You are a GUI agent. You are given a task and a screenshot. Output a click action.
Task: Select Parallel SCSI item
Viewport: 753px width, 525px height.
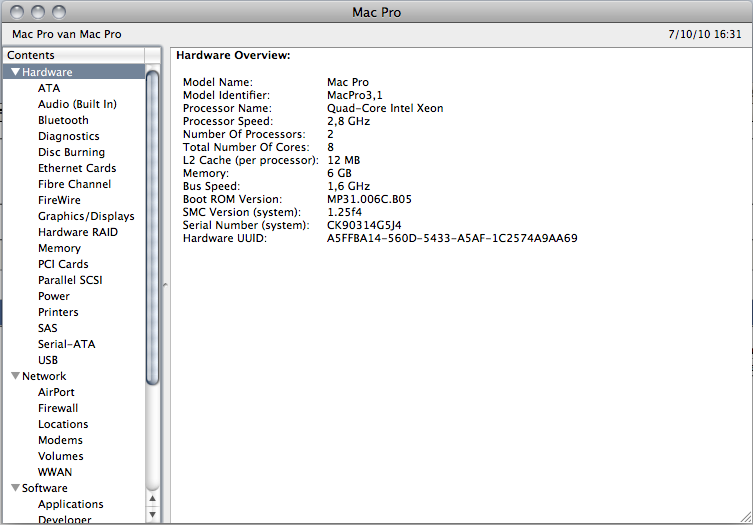coord(70,280)
